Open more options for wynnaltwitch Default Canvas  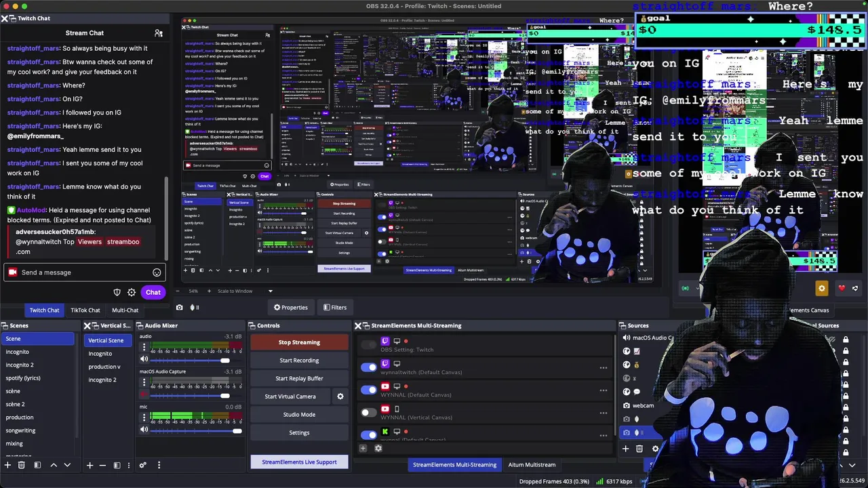tap(603, 368)
